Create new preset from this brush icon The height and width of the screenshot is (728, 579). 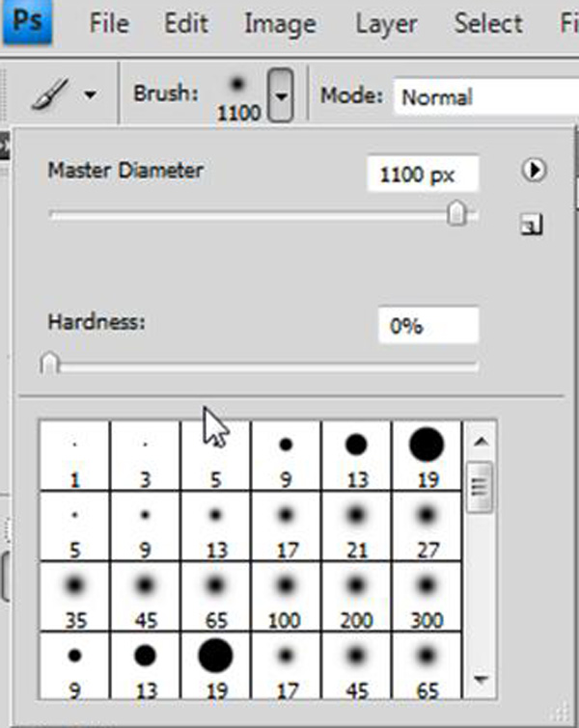tap(531, 225)
